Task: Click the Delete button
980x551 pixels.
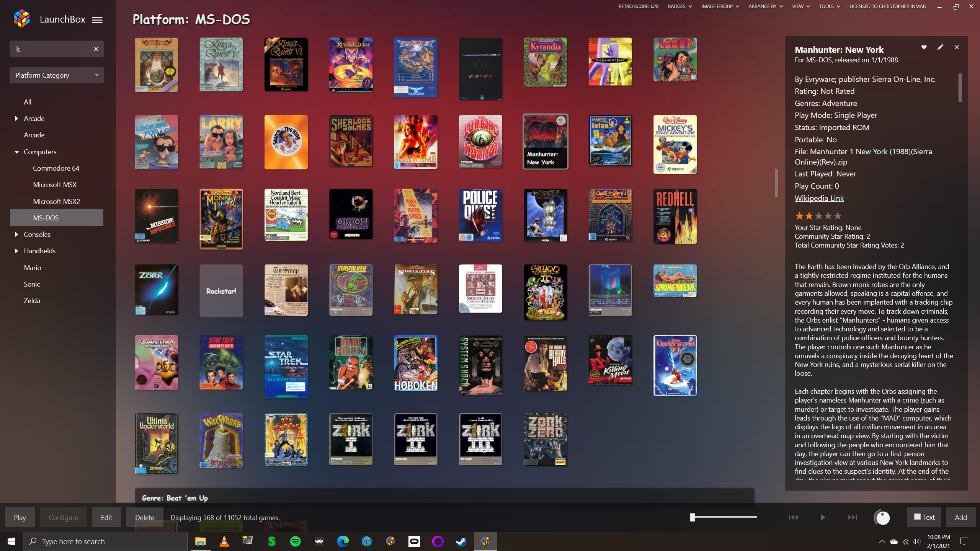Action: (145, 517)
